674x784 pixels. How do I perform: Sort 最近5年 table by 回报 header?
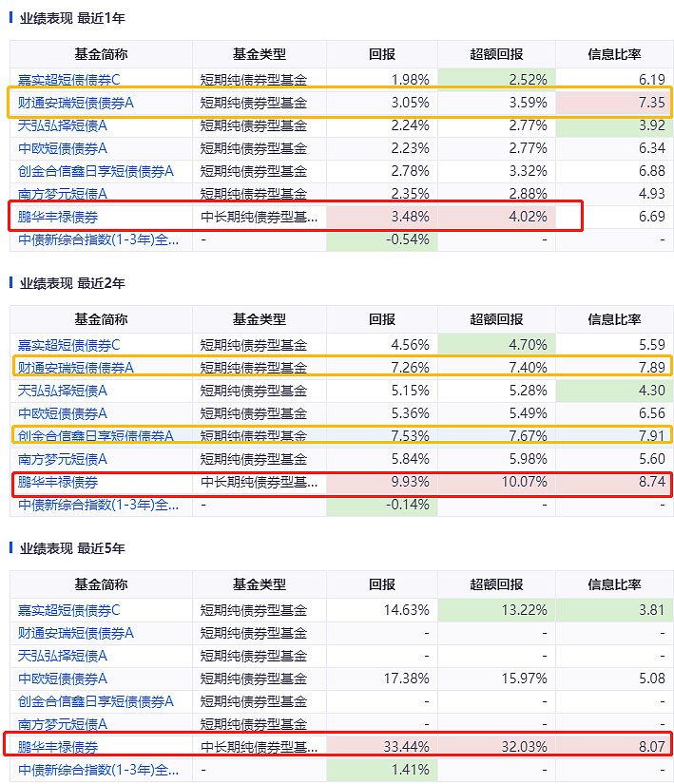coord(382,584)
